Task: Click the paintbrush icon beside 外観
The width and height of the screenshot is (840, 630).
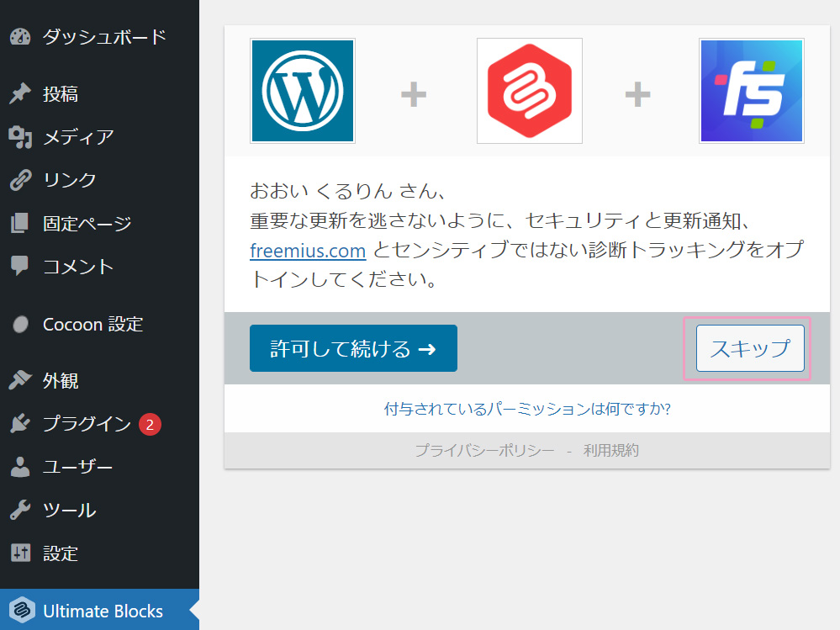Action: [20, 380]
